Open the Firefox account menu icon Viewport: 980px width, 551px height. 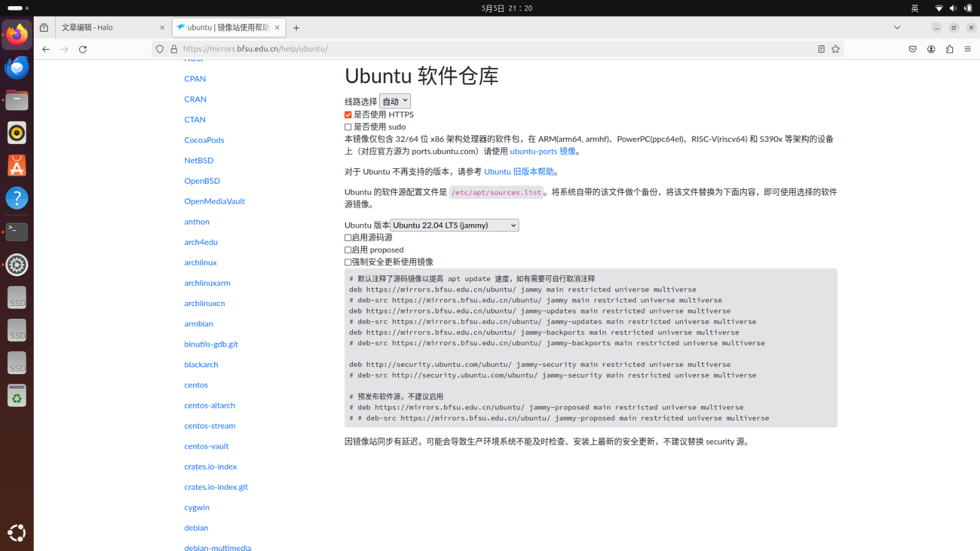pyautogui.click(x=931, y=49)
